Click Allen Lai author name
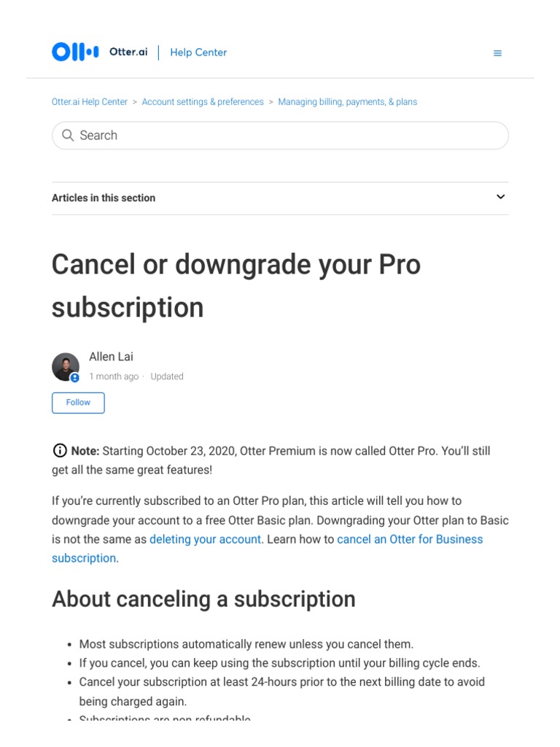The width and height of the screenshot is (560, 747). [x=111, y=357]
